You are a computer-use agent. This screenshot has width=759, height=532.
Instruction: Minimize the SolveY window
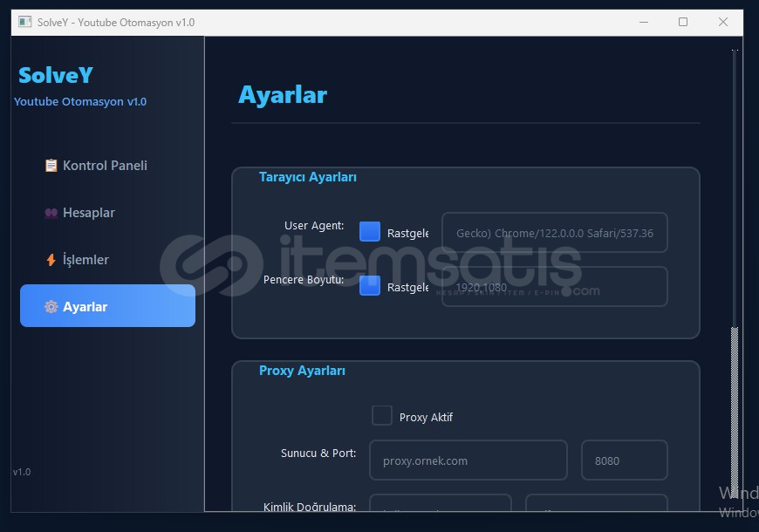pyautogui.click(x=644, y=23)
